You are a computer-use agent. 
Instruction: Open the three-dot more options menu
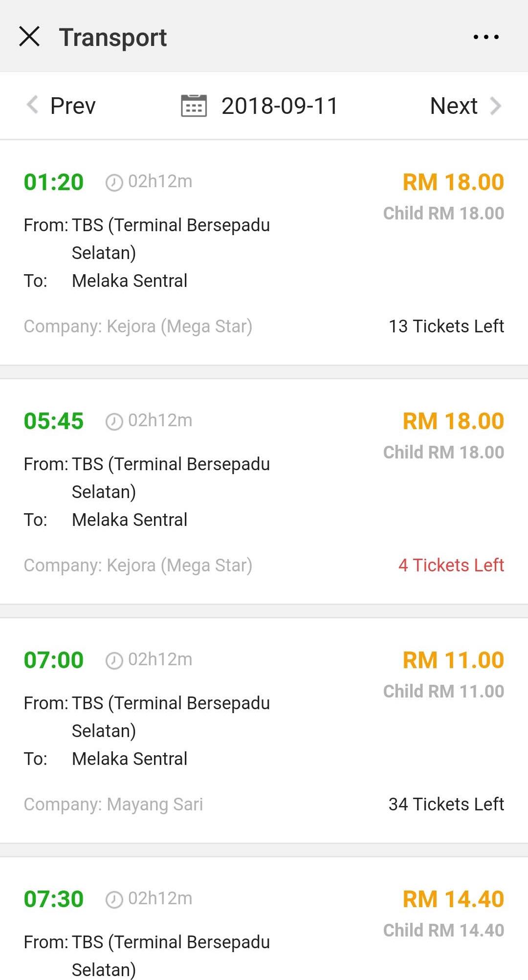pyautogui.click(x=486, y=37)
